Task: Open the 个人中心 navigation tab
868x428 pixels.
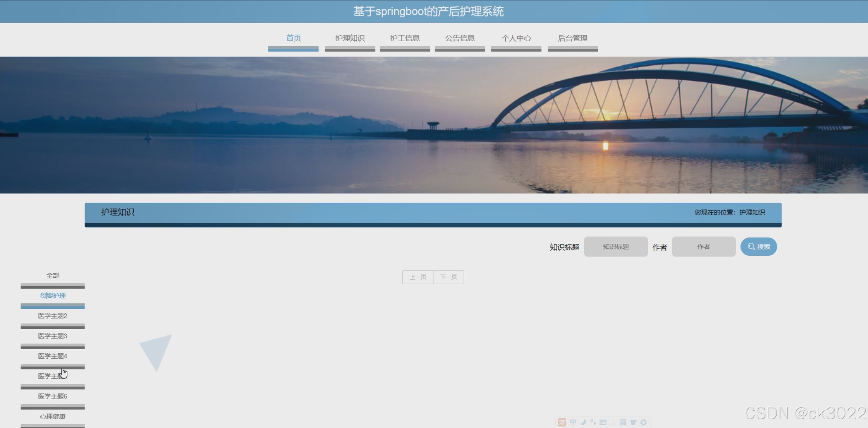Action: point(516,38)
